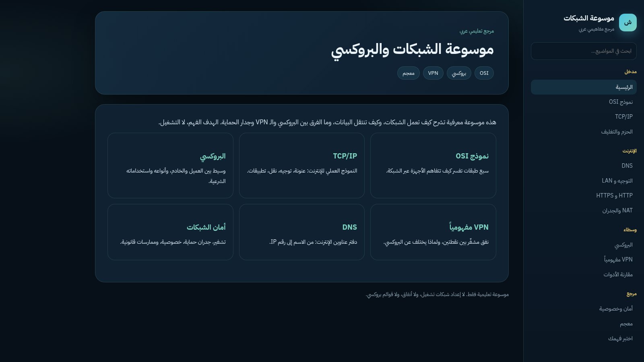
Task: Focus the ابحث في المواضيع search field
Action: click(584, 51)
